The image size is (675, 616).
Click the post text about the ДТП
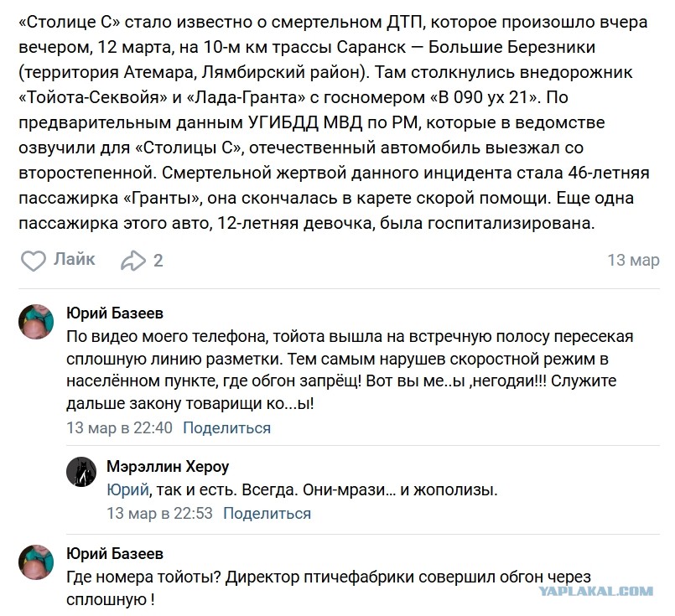click(334, 122)
